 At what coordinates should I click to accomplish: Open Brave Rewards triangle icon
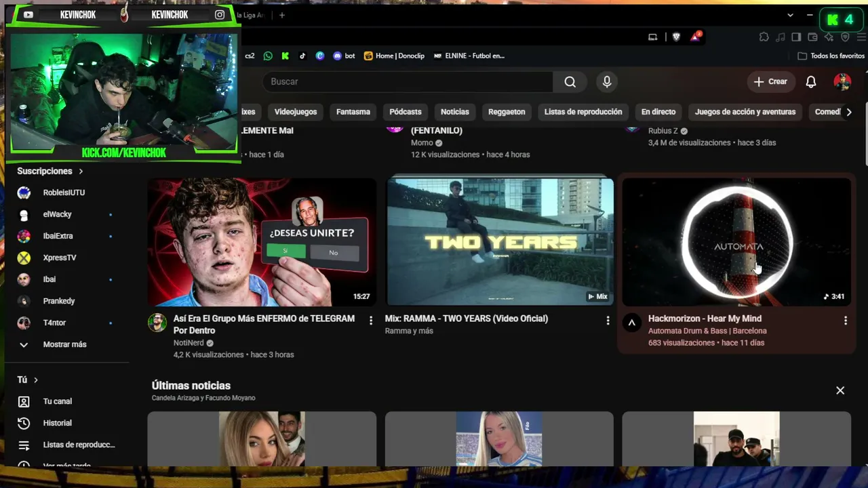coord(695,37)
